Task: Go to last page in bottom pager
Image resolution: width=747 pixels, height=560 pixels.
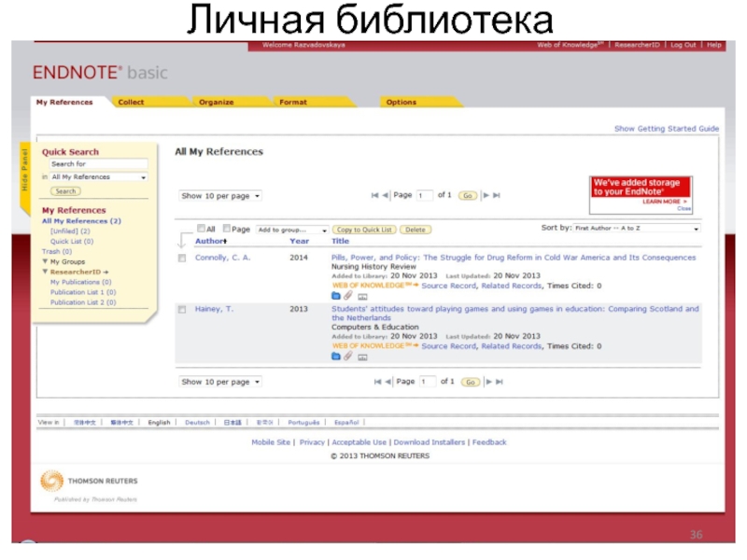Action: point(500,382)
